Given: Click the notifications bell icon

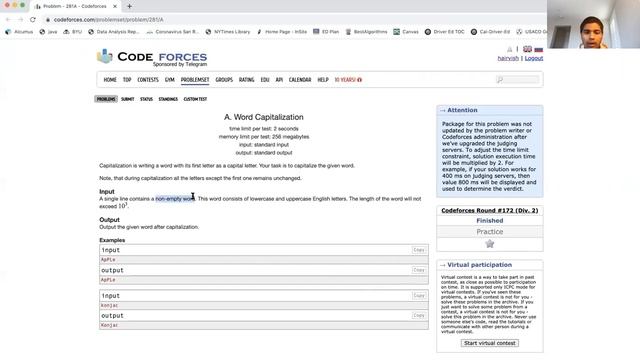Looking at the screenshot, I should click(x=509, y=49).
